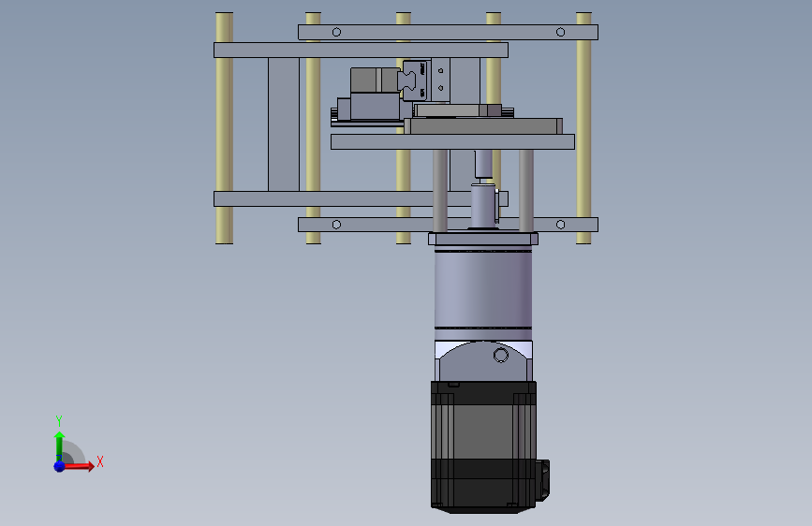Select the leftmost yellow vertical rod
The width and height of the screenshot is (812, 526).
(x=224, y=128)
